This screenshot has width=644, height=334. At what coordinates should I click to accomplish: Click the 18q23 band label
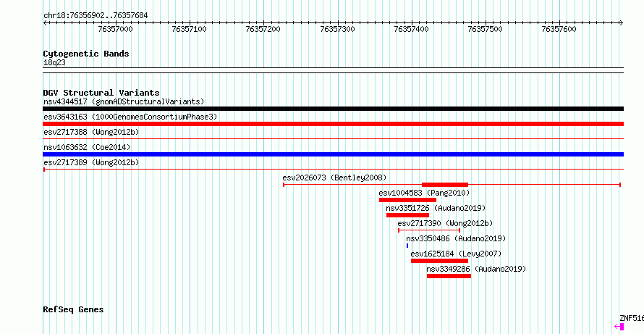pyautogui.click(x=54, y=63)
